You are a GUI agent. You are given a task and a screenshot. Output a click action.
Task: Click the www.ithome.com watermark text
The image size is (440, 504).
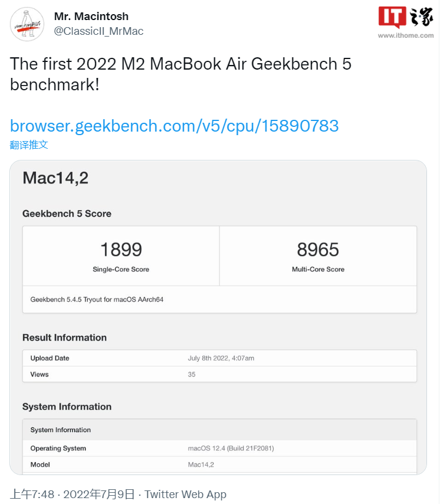[x=406, y=35]
